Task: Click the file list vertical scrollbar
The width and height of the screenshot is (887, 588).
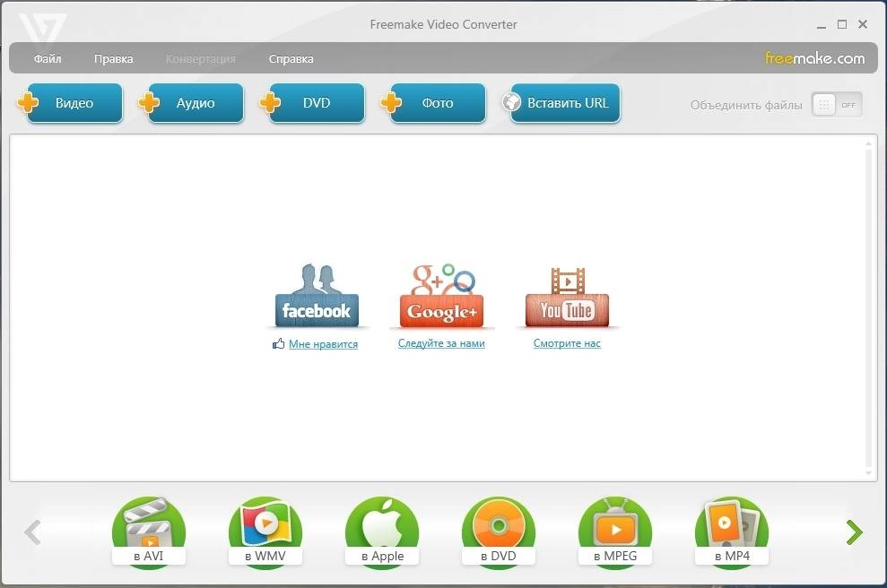Action: click(x=868, y=308)
